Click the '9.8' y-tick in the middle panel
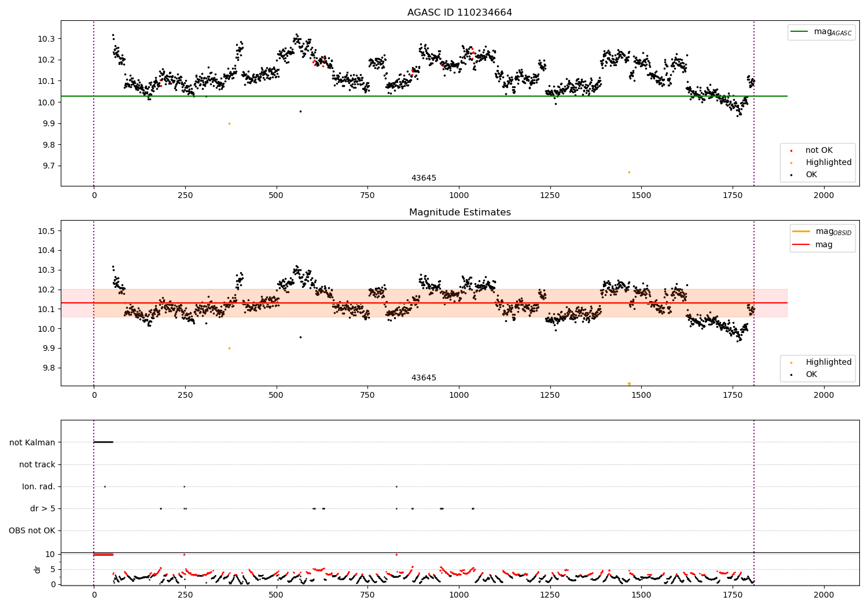 [x=49, y=368]
